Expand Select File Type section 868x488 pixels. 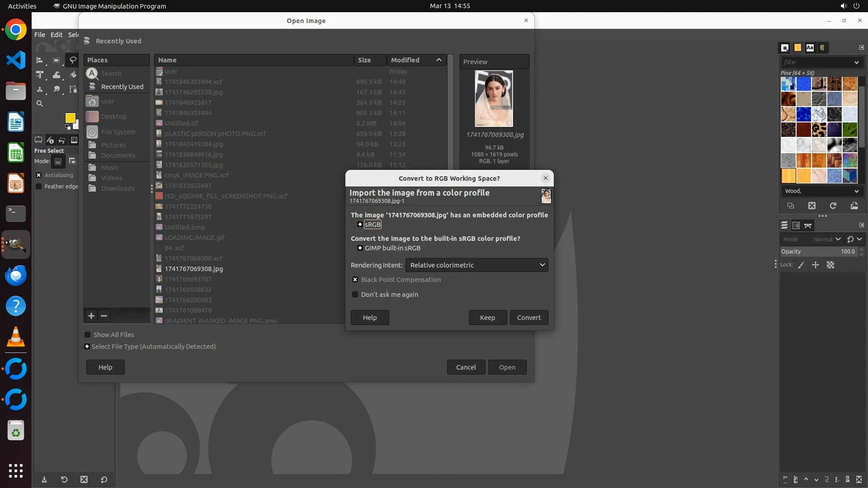[x=87, y=347]
